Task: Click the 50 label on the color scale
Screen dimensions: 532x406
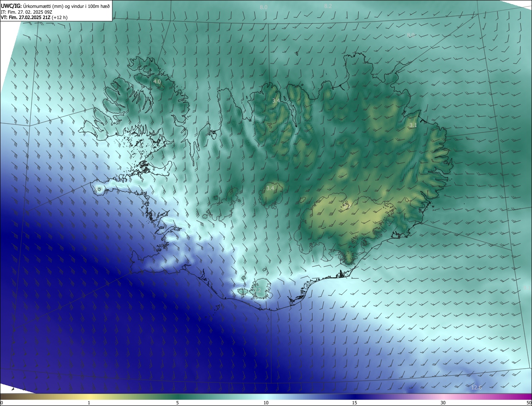Action: pos(529,403)
